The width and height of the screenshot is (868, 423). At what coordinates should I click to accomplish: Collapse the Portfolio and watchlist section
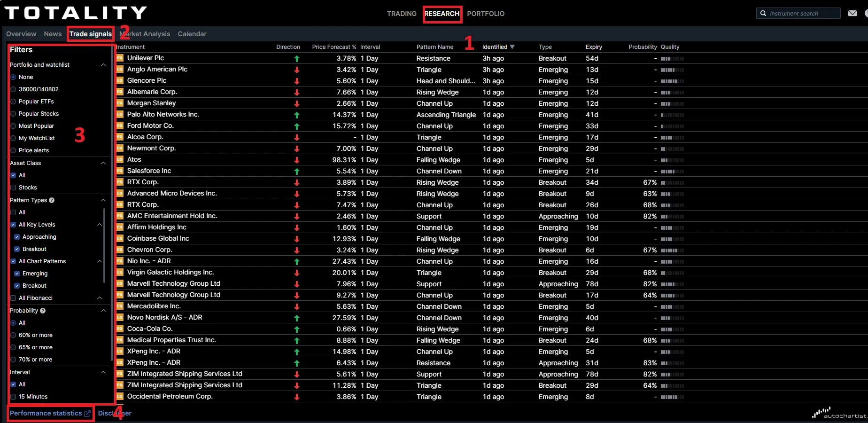coord(103,65)
